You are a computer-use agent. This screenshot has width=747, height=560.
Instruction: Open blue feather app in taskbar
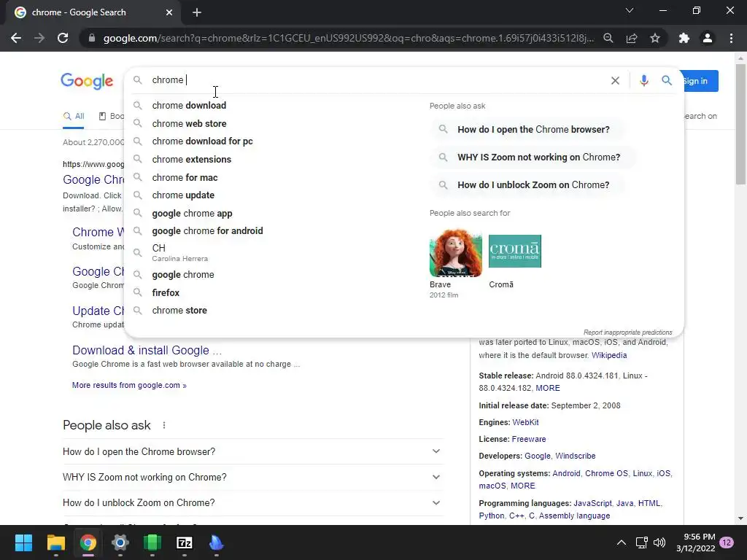point(216,542)
